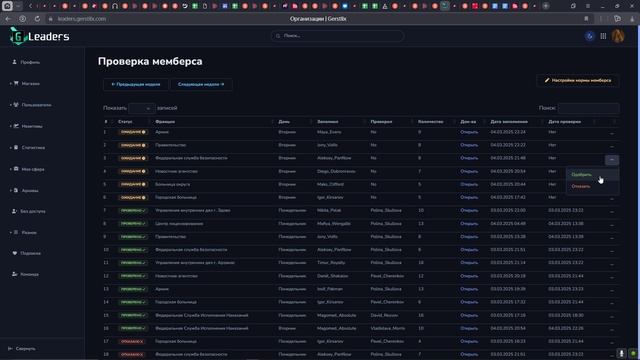This screenshot has height=360, width=640.
Task: Open the user avatar menu
Action: [618, 36]
